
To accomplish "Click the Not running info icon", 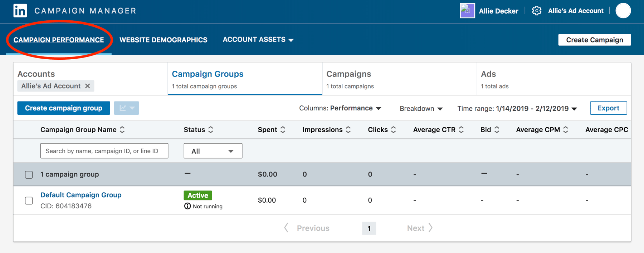I will tap(187, 206).
